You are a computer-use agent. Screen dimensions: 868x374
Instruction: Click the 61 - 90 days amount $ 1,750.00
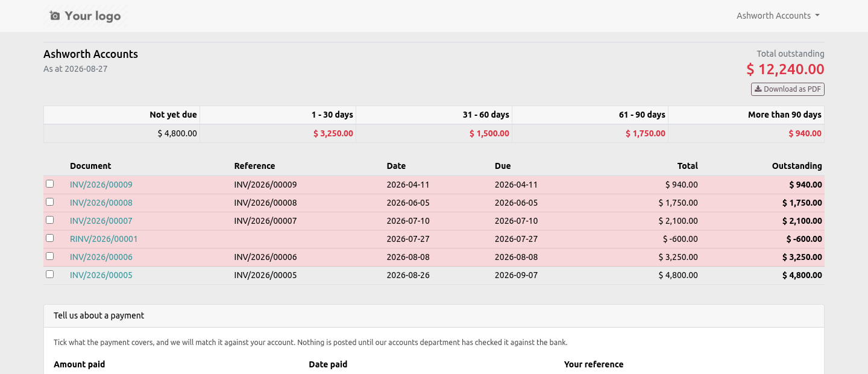pos(646,133)
